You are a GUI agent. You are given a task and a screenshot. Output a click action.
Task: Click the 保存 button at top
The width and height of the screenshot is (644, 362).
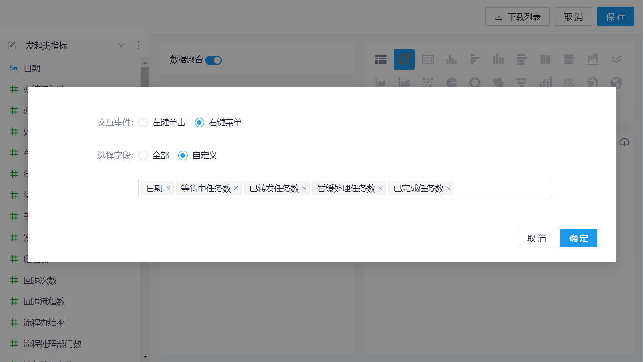click(616, 16)
